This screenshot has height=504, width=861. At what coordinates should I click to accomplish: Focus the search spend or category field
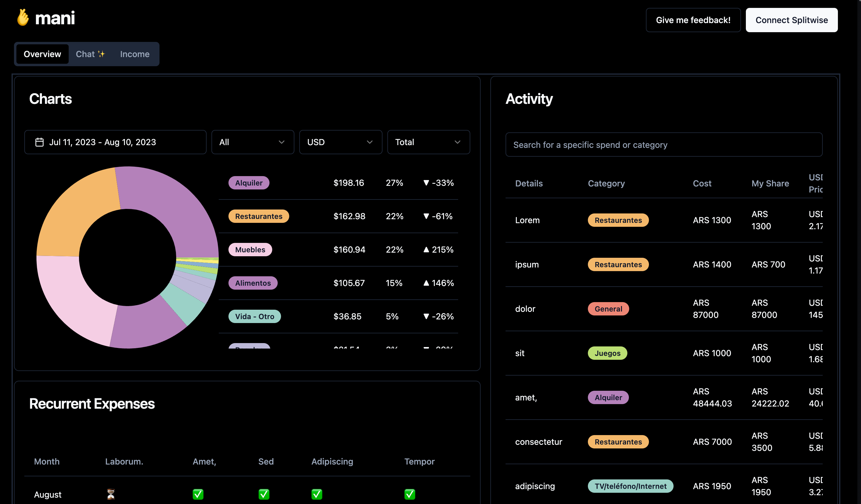[664, 145]
